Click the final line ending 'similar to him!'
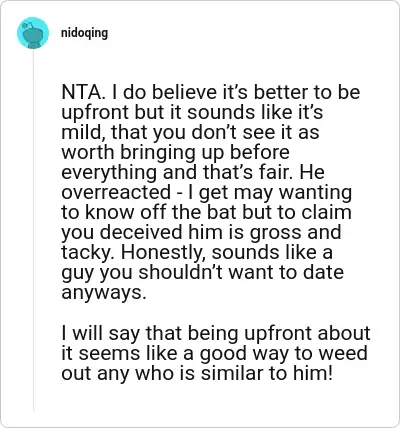This screenshot has height=428, width=400. [197, 373]
